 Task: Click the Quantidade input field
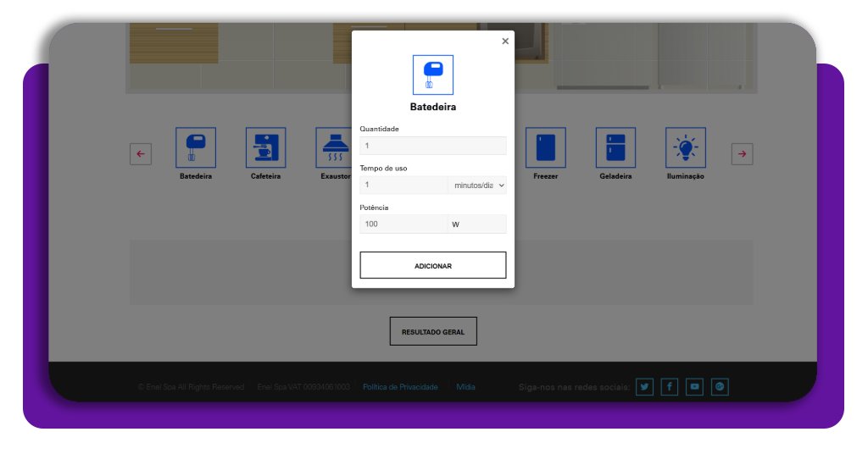(x=432, y=146)
